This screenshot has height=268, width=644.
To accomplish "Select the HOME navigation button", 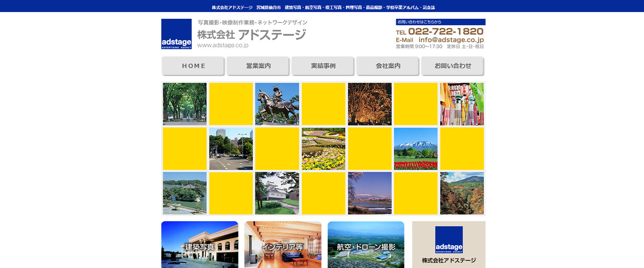I will [193, 66].
